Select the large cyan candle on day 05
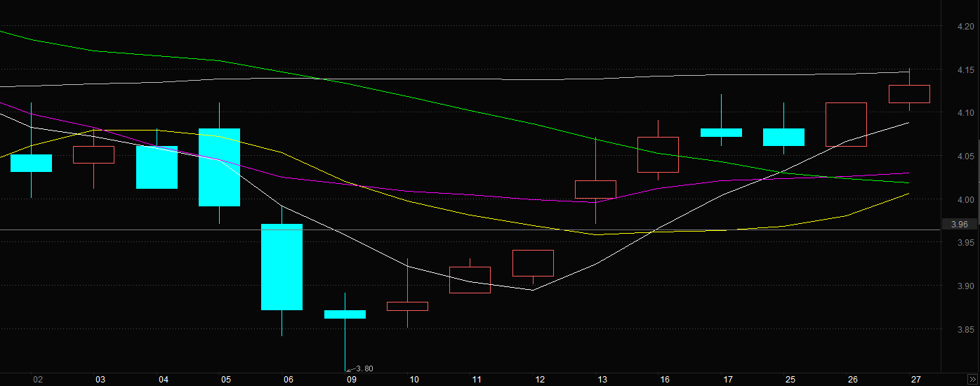Screen dimensions: 980x386 pos(219,167)
